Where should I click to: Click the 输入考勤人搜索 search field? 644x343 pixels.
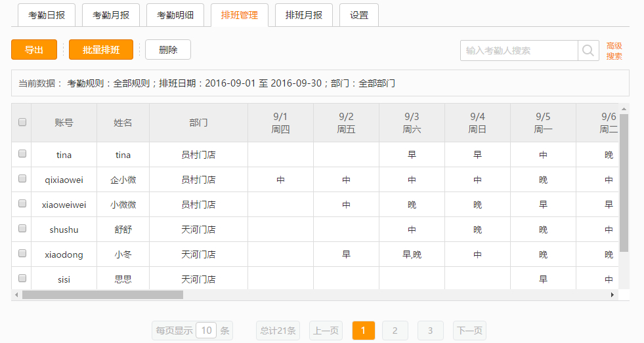tap(519, 50)
